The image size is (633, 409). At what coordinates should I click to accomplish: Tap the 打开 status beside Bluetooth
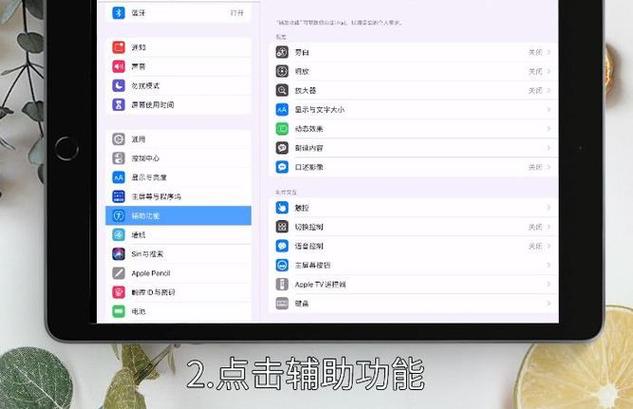coord(237,13)
